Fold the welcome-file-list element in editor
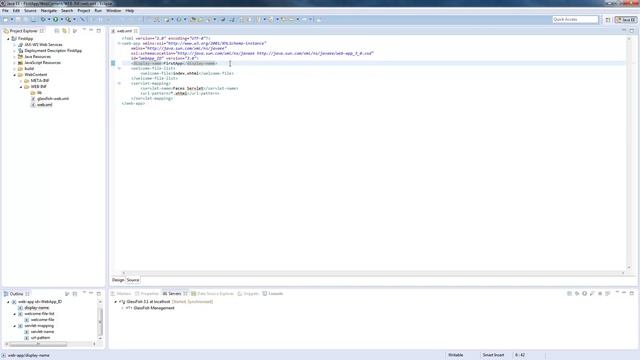 coord(119,69)
